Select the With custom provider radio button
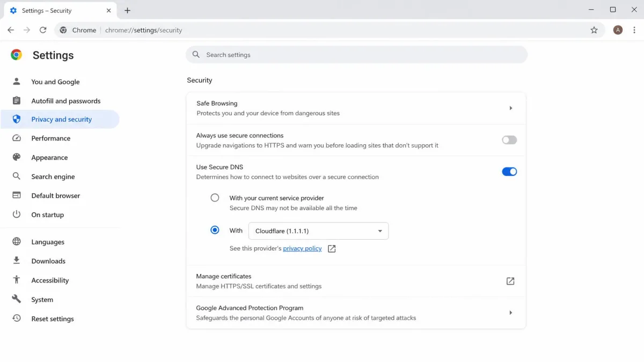 point(215,230)
